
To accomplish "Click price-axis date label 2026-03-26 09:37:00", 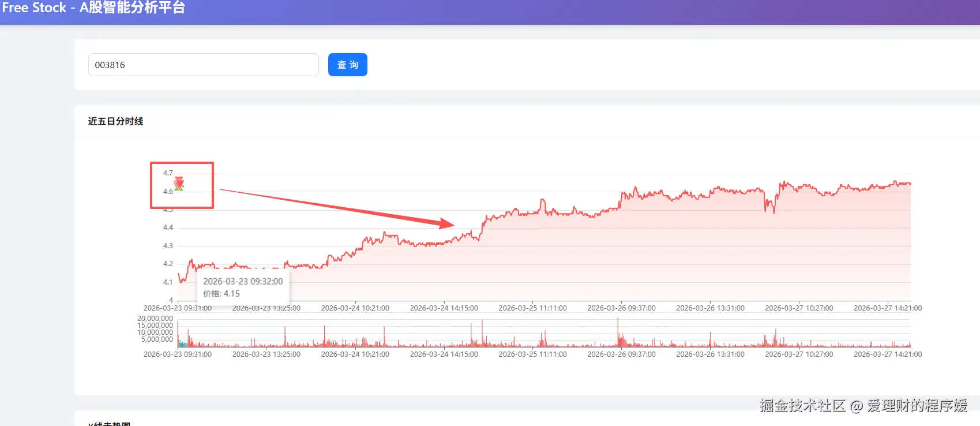I will click(621, 308).
